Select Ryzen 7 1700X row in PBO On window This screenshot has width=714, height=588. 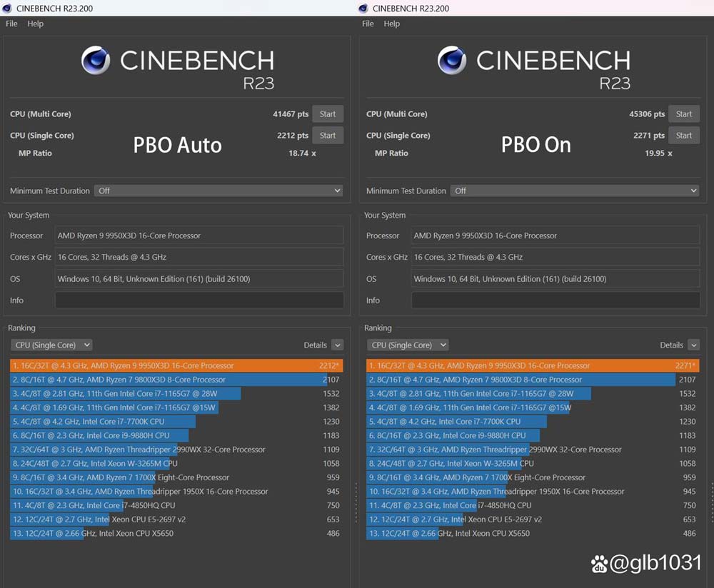(533, 477)
